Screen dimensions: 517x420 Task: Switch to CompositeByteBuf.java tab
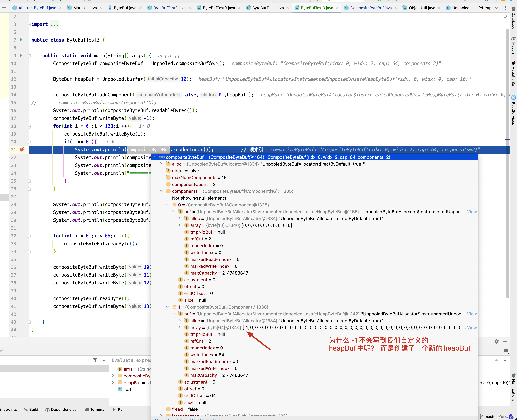pyautogui.click(x=371, y=8)
